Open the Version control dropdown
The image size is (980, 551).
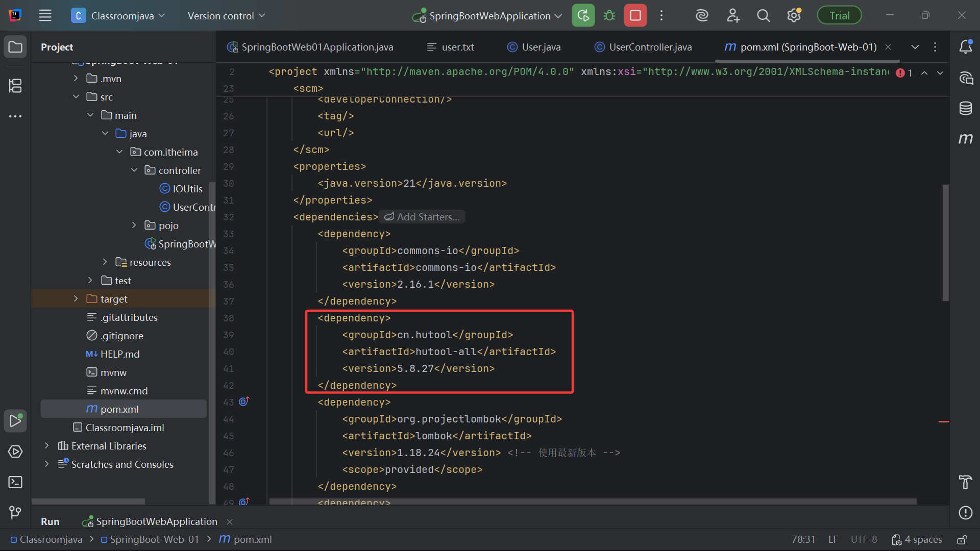point(226,16)
